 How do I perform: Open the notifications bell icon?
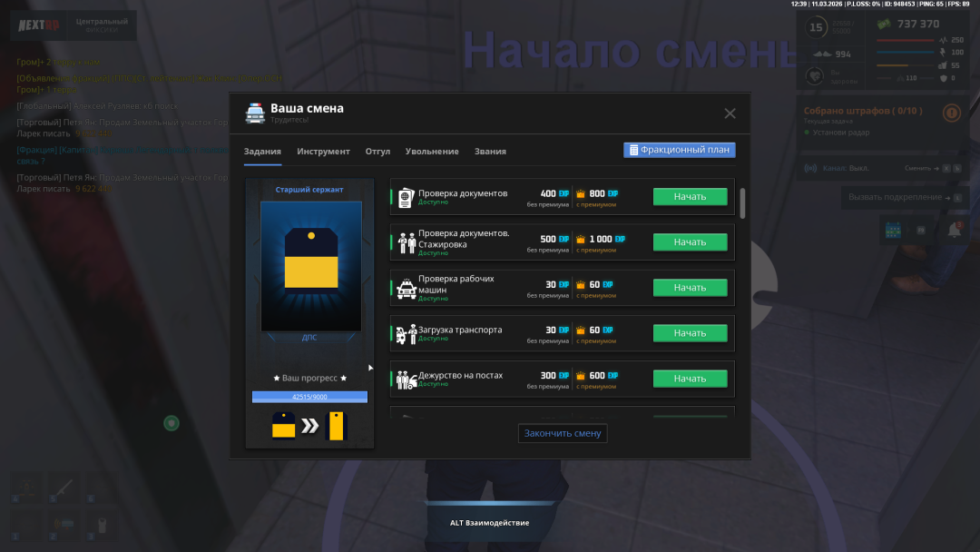click(x=954, y=231)
